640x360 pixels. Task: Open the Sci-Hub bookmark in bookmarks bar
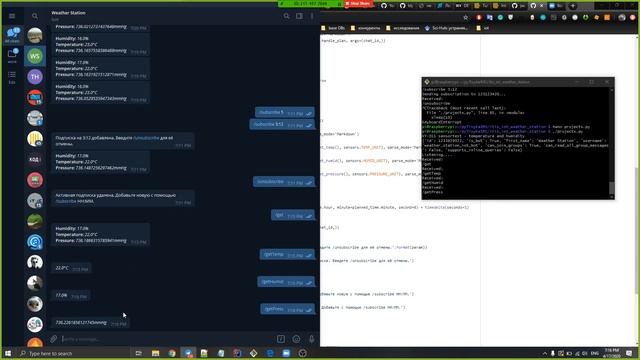tap(447, 28)
